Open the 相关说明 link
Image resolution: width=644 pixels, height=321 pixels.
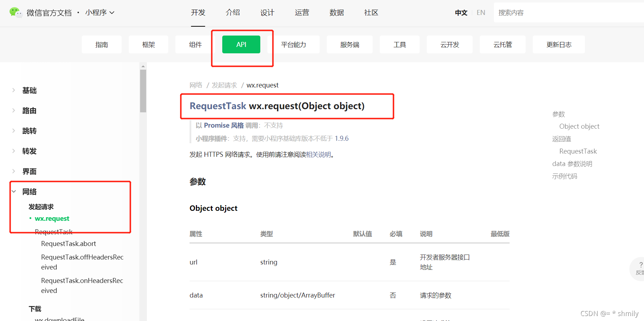319,154
